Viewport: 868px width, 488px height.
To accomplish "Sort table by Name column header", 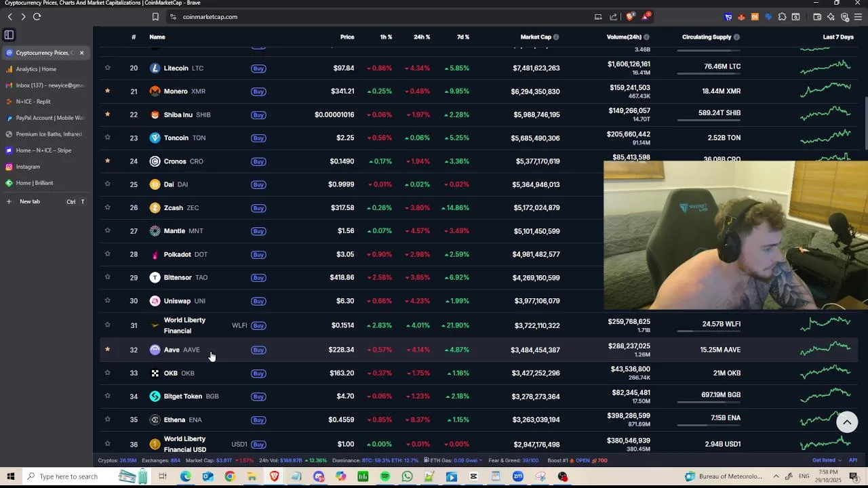I will tap(157, 37).
